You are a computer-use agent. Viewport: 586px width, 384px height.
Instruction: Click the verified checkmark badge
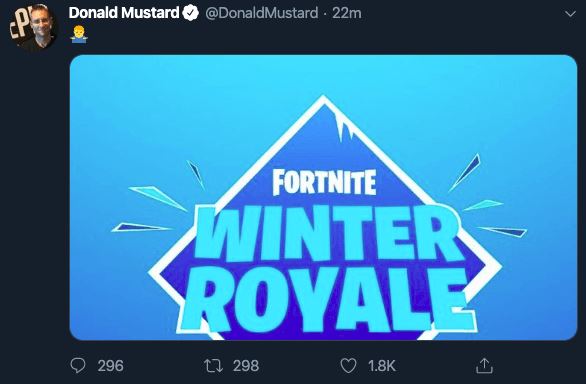click(x=191, y=13)
